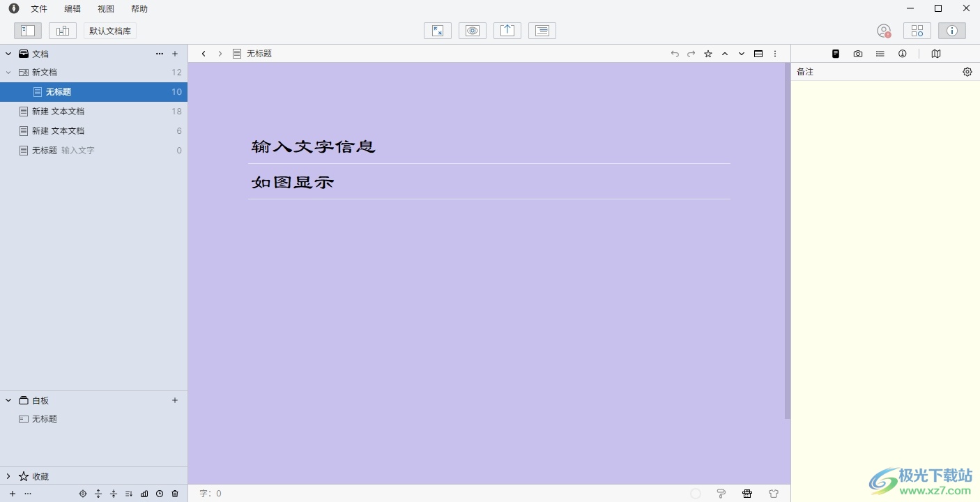Show word count statistics bar-chart icon
The image size is (980, 502).
point(144,494)
